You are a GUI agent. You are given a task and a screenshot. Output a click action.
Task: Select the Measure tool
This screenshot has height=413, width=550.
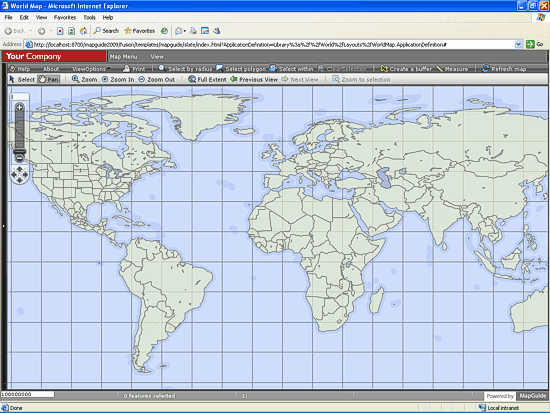click(452, 69)
